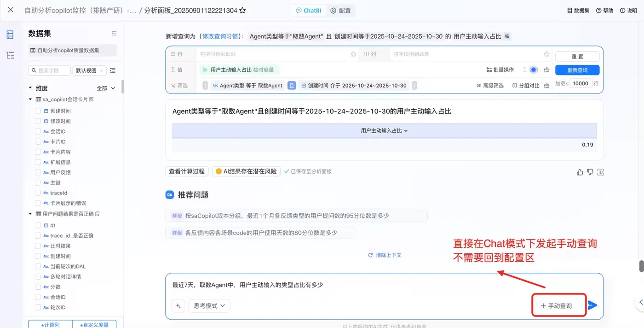Collapse the 数据集 panel with the fold icon
The image size is (644, 328).
[115, 33]
